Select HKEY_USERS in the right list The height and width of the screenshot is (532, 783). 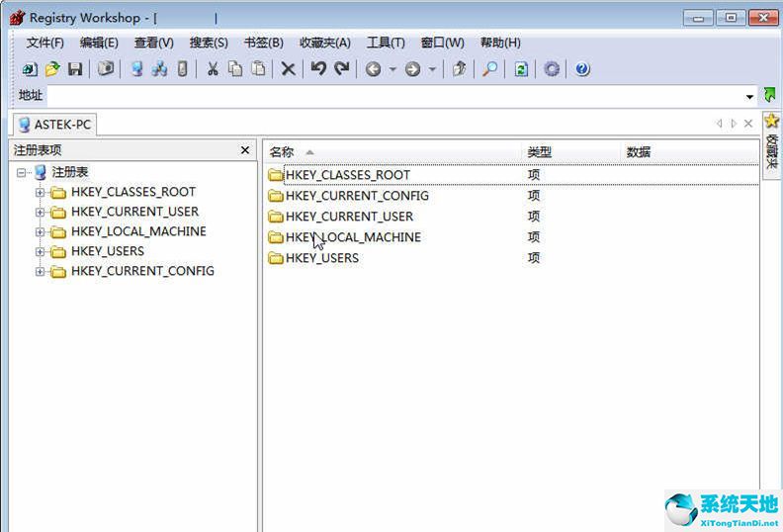(x=321, y=258)
